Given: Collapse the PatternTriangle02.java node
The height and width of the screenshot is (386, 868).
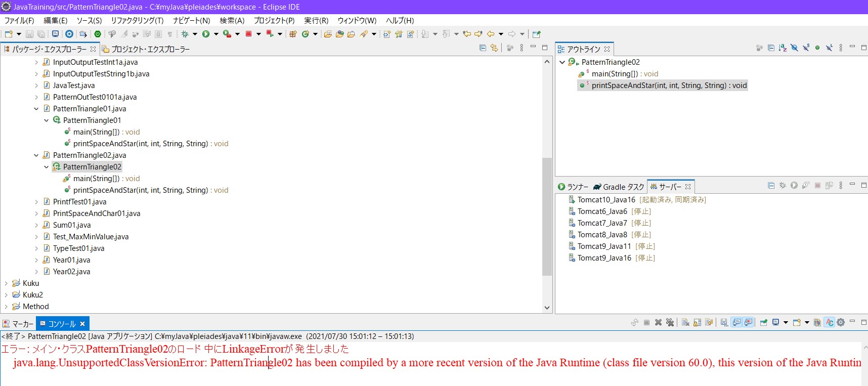Looking at the screenshot, I should (x=36, y=155).
